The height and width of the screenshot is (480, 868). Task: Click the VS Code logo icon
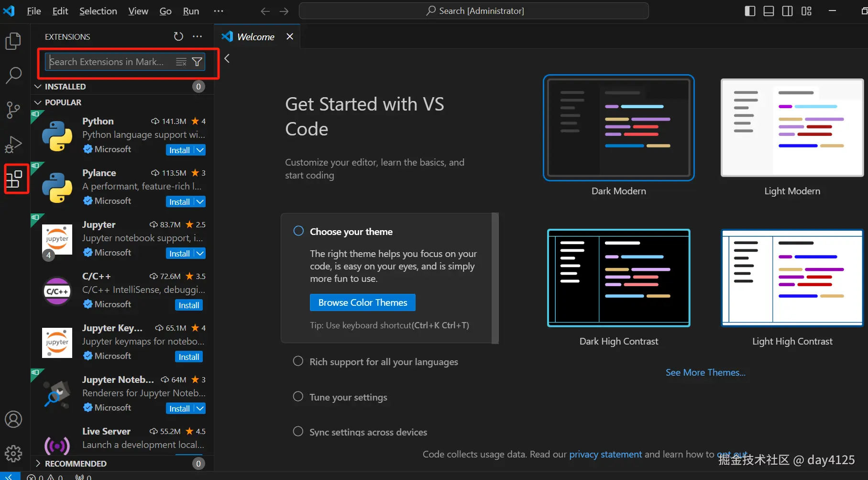pyautogui.click(x=9, y=11)
